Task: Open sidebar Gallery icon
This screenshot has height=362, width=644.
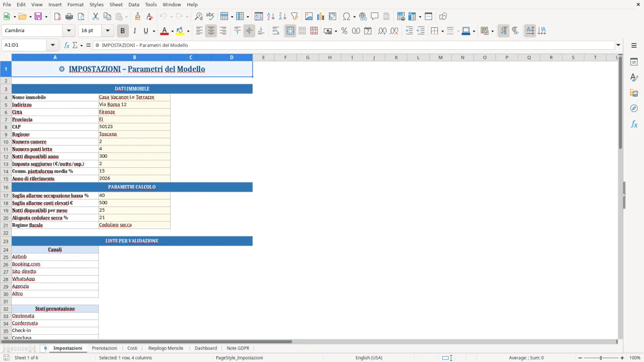Action: pos(634,93)
